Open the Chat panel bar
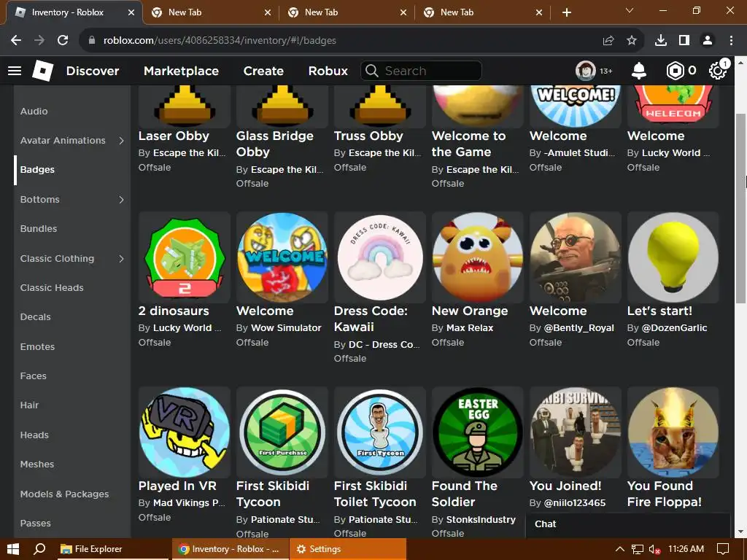This screenshot has width=747, height=560. tap(628, 524)
